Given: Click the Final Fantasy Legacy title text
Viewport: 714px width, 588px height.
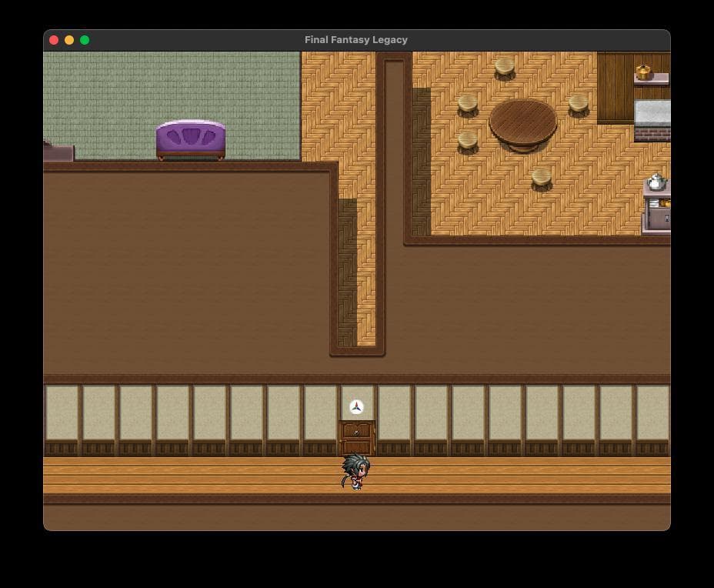Looking at the screenshot, I should (x=356, y=39).
